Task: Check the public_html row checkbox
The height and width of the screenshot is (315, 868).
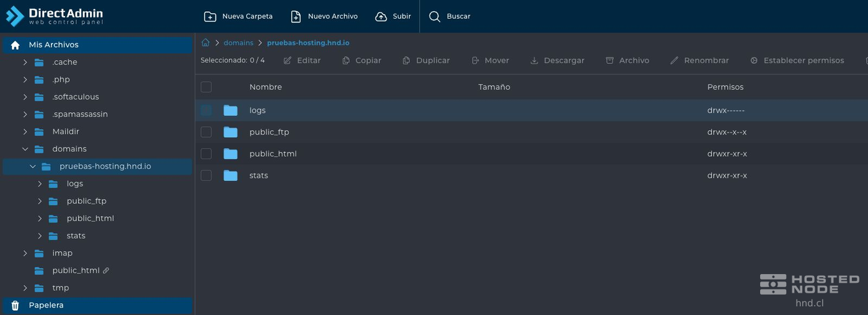Action: (206, 154)
